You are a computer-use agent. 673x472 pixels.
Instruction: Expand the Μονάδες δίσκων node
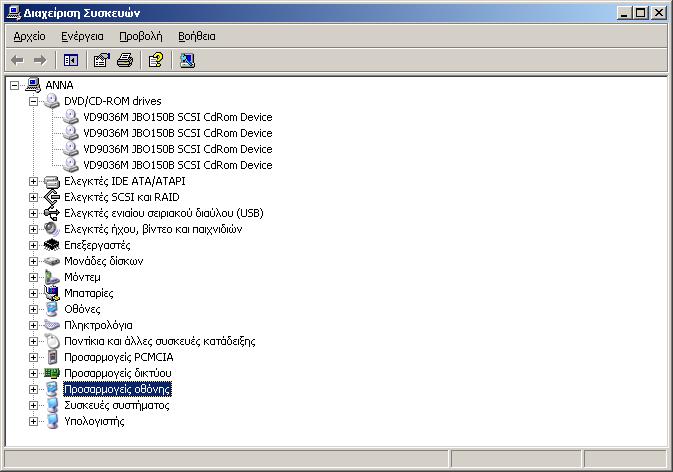pyautogui.click(x=33, y=261)
